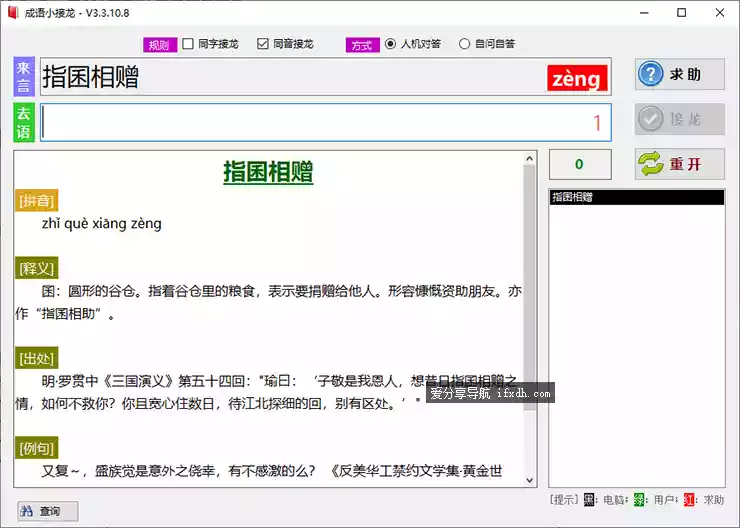Select 指囷相赠 in the history list
This screenshot has height=528, width=740.
[636, 198]
